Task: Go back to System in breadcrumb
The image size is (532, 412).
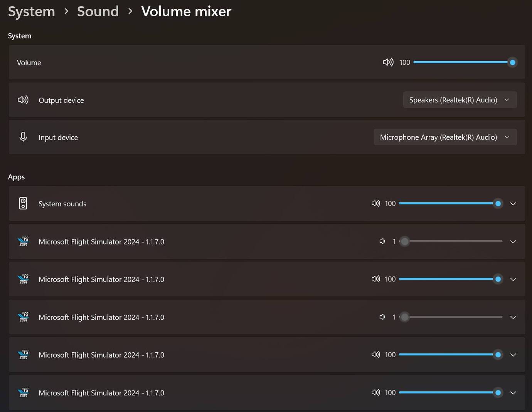Action: [x=32, y=12]
